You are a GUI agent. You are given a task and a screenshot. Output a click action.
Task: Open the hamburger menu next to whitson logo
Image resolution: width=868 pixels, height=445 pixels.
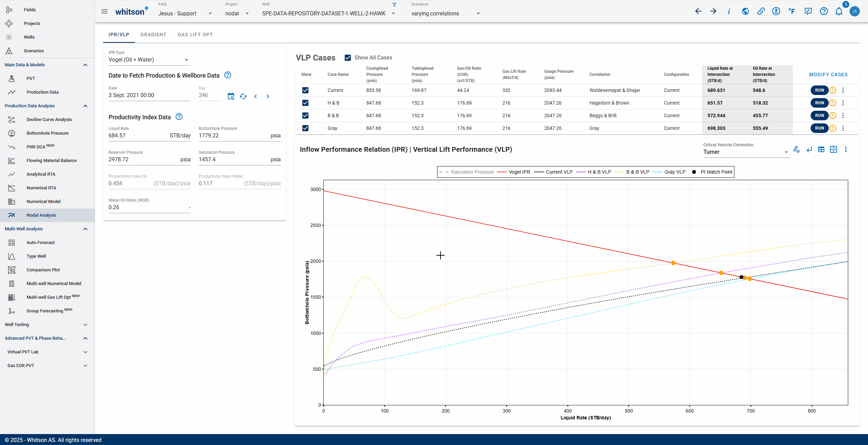[x=104, y=11]
